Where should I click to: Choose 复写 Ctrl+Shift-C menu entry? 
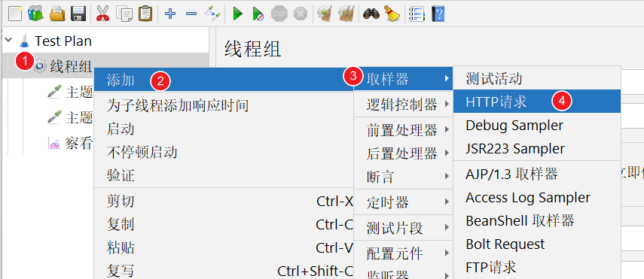(x=224, y=271)
